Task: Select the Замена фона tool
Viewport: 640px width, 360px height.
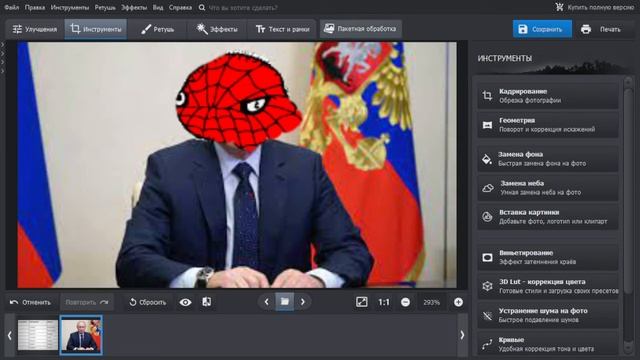Action: coord(548,159)
